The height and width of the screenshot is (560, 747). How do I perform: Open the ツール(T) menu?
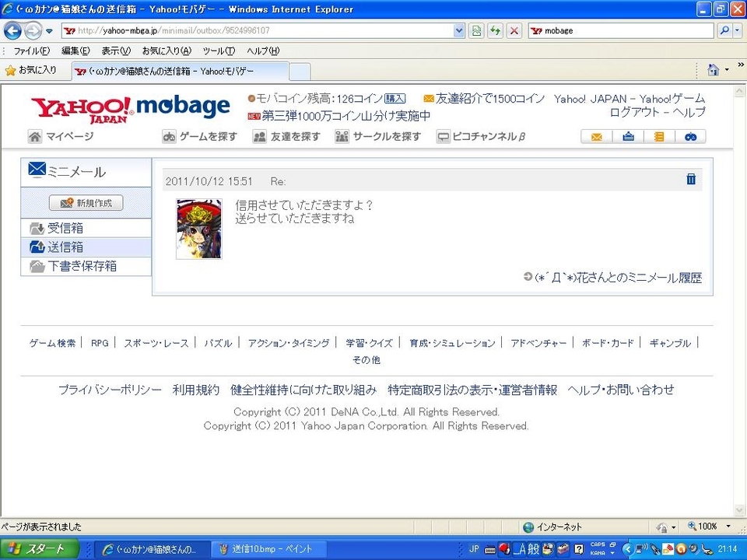click(219, 51)
